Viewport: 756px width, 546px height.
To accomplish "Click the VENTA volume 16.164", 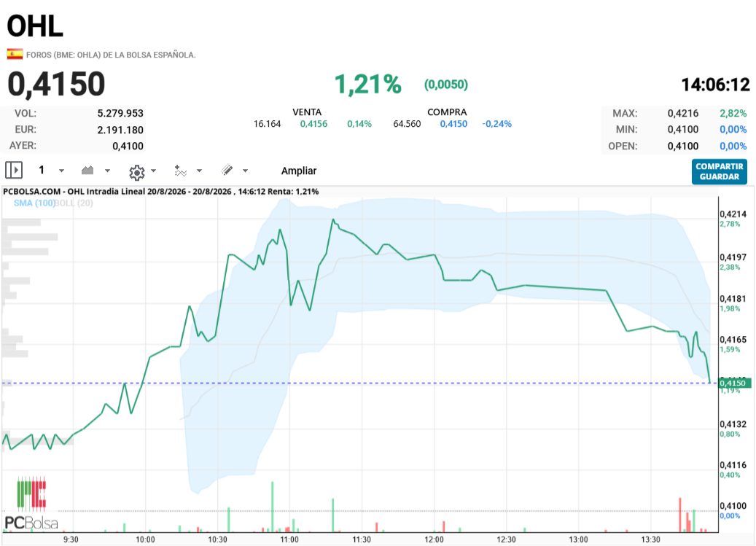I will coord(267,124).
